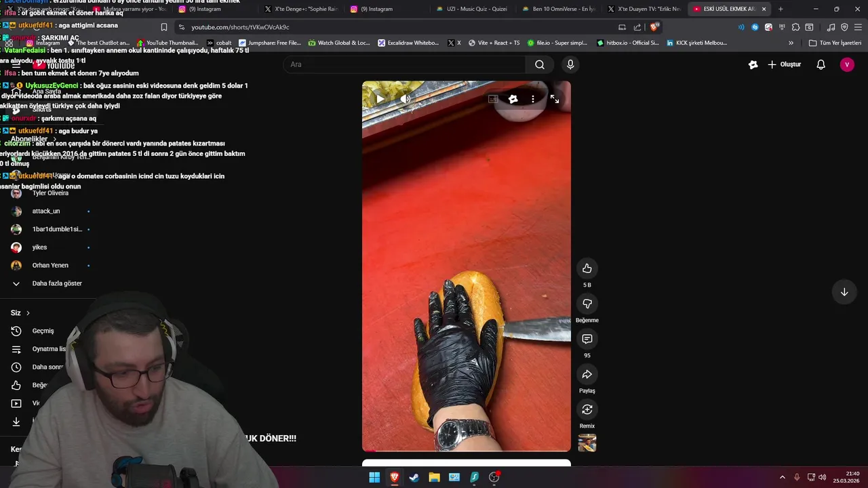Click the YouTube search field Ara
The width and height of the screenshot is (868, 488).
coord(404,64)
